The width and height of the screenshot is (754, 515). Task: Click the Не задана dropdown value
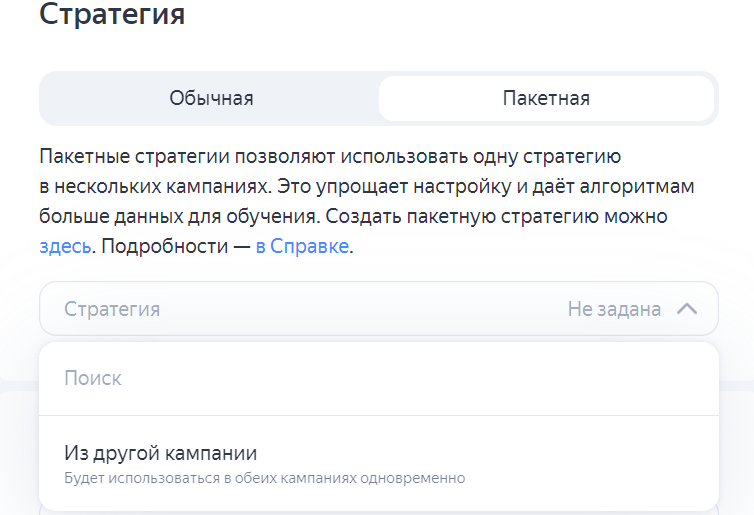pyautogui.click(x=614, y=309)
